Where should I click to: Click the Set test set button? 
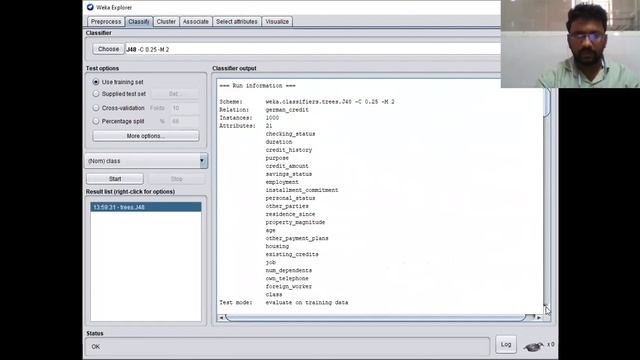[x=174, y=94]
